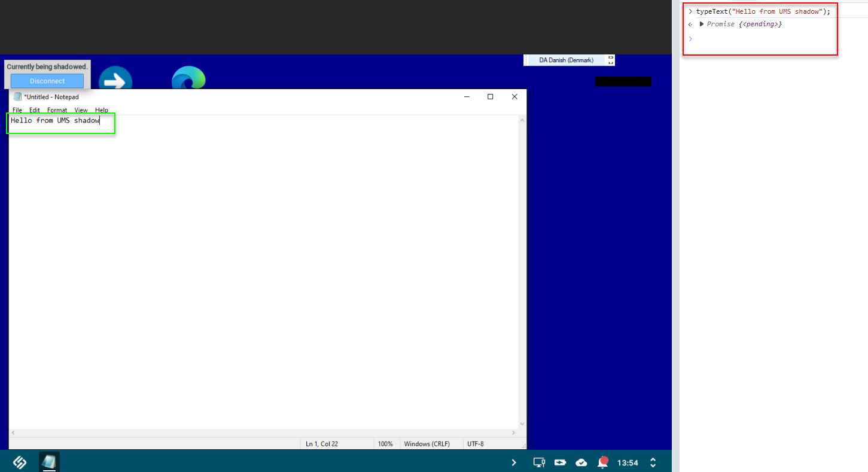This screenshot has height=472, width=868.
Task: Click the '*Untitled - Notepad' window title
Action: coord(51,97)
